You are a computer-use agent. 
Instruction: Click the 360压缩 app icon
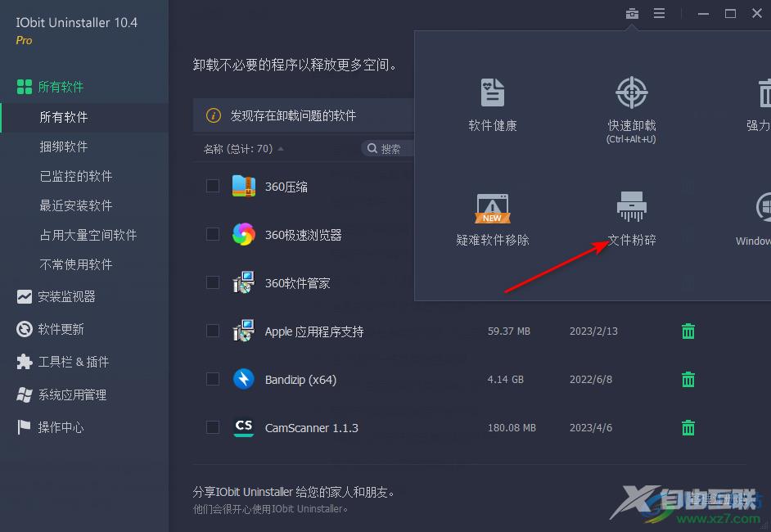coord(243,187)
